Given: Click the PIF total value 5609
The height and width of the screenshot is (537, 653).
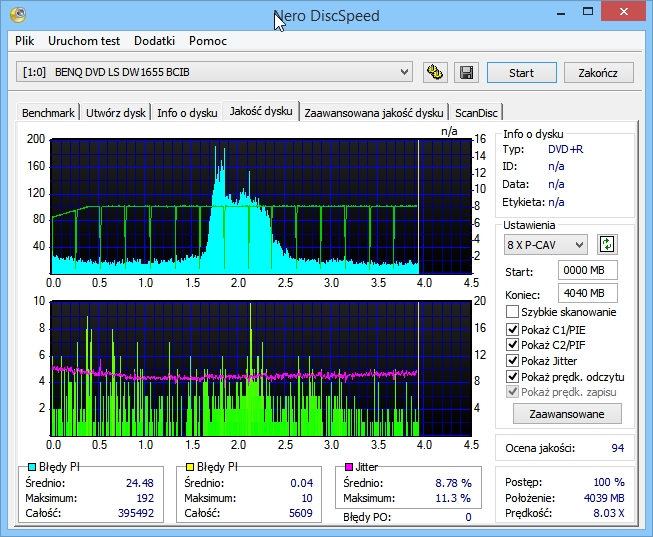Looking at the screenshot, I should tap(301, 513).
